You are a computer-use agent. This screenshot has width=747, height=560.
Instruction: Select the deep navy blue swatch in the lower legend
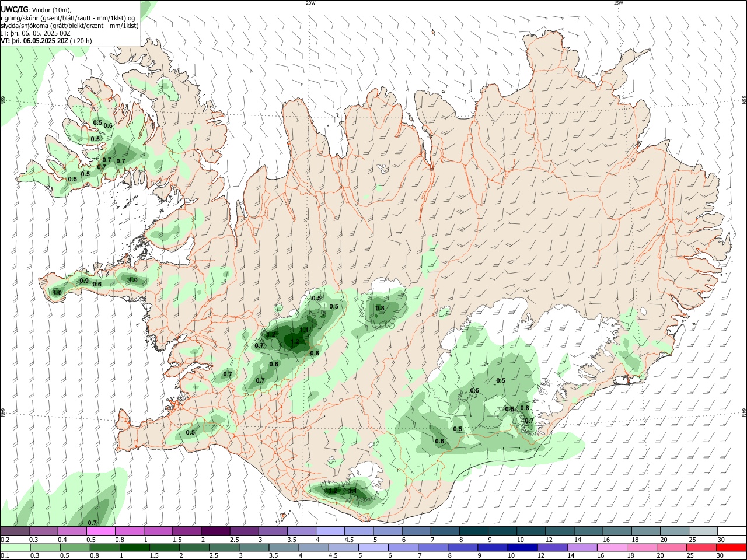[x=522, y=548]
